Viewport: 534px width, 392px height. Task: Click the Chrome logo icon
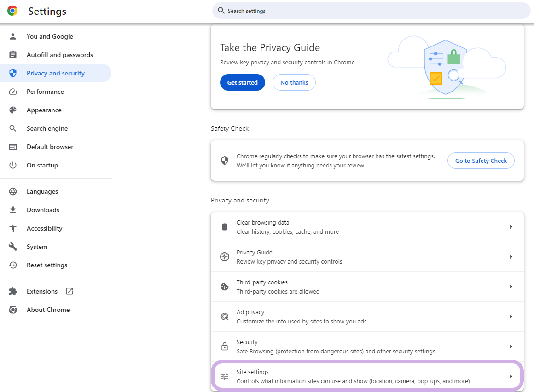coord(12,11)
